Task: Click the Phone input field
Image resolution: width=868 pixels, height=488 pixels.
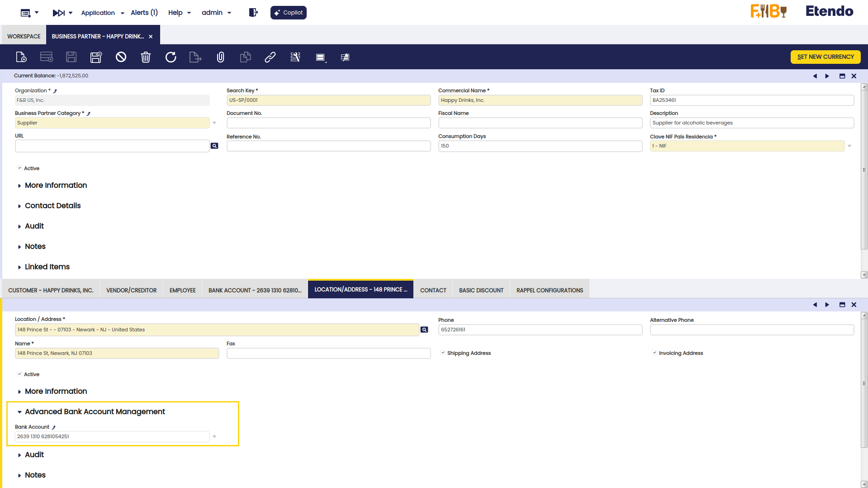Action: click(x=540, y=330)
